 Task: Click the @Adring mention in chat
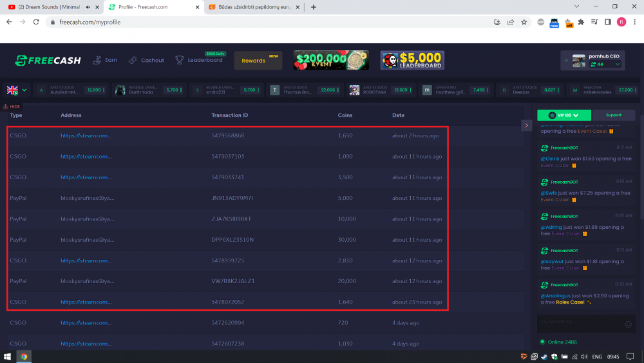[x=551, y=227]
